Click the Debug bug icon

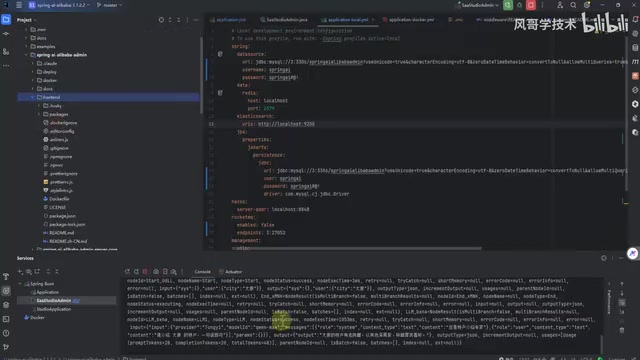pyautogui.click(x=519, y=5)
